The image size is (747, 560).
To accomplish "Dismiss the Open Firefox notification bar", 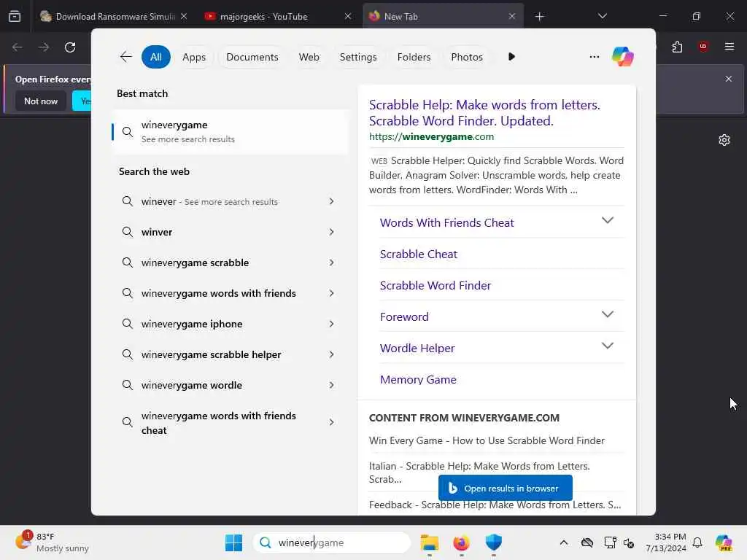I will [729, 79].
